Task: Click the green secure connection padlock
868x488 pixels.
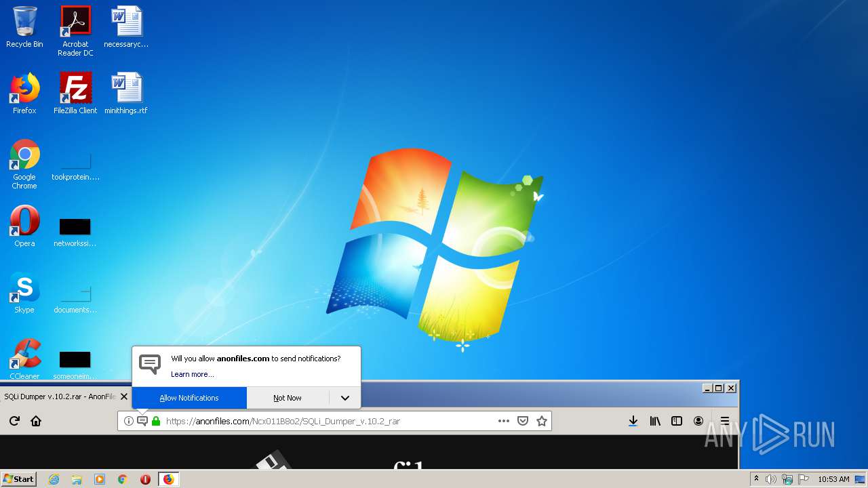Action: click(x=156, y=421)
